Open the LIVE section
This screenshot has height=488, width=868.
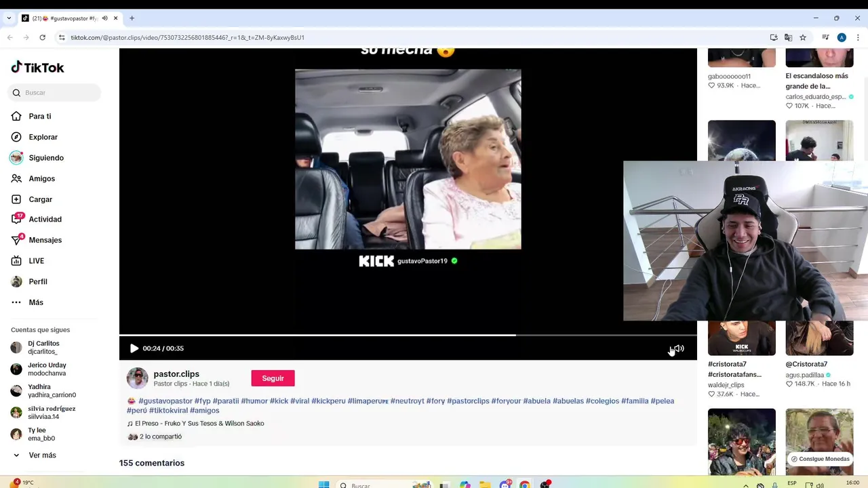tap(36, 261)
